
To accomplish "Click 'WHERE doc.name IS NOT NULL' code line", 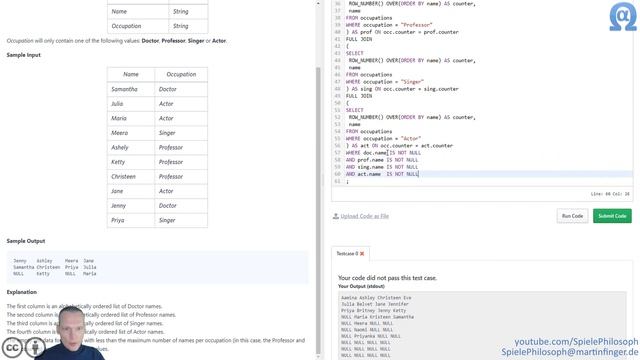I will (383, 153).
